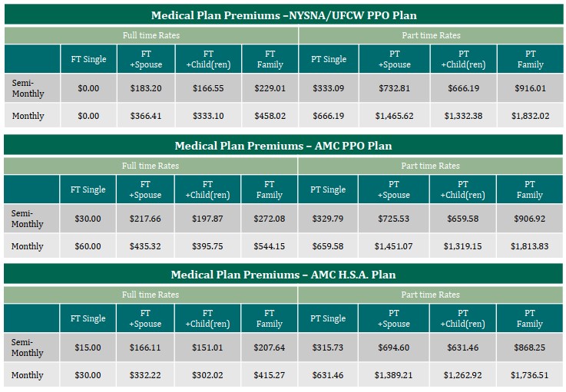
Task: Click the $458.02 FT Family monthly cell
Action: (270, 116)
